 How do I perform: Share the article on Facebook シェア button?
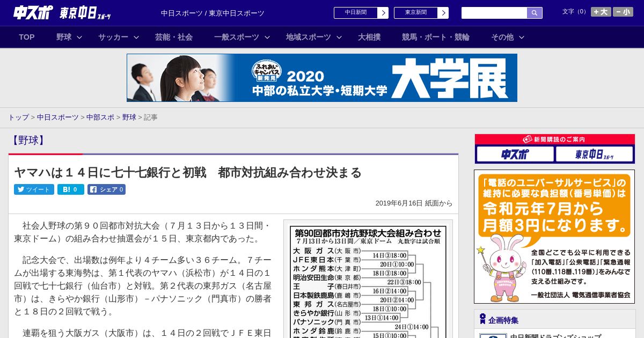pos(106,189)
